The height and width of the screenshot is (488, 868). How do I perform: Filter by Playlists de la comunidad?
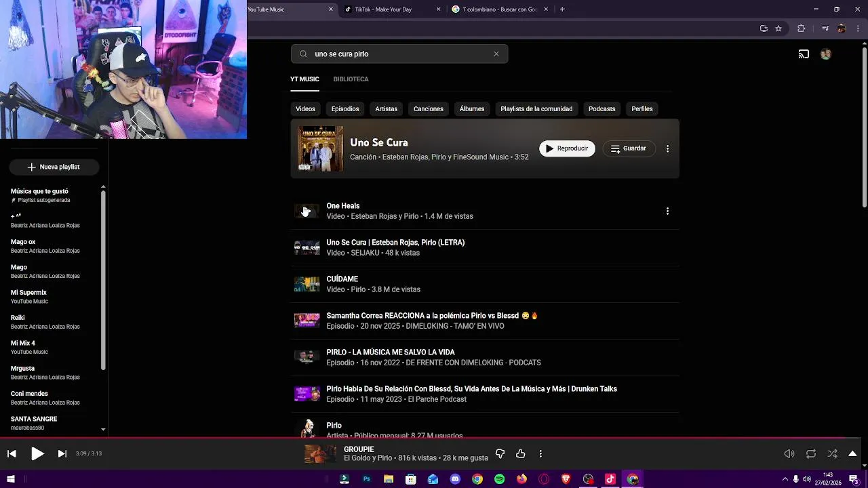click(536, 108)
